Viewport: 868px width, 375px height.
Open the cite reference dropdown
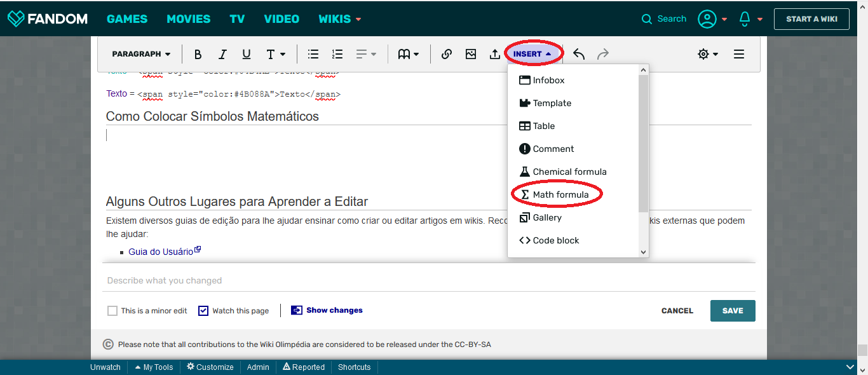point(409,54)
